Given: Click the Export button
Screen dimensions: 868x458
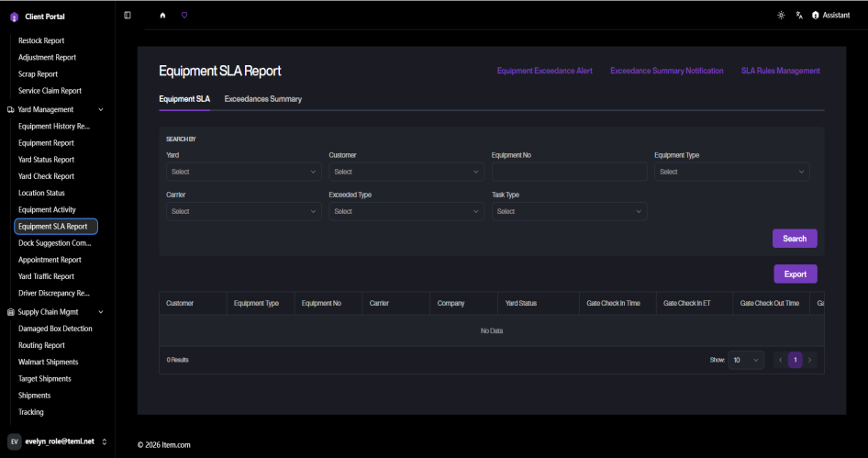Looking at the screenshot, I should tap(796, 274).
